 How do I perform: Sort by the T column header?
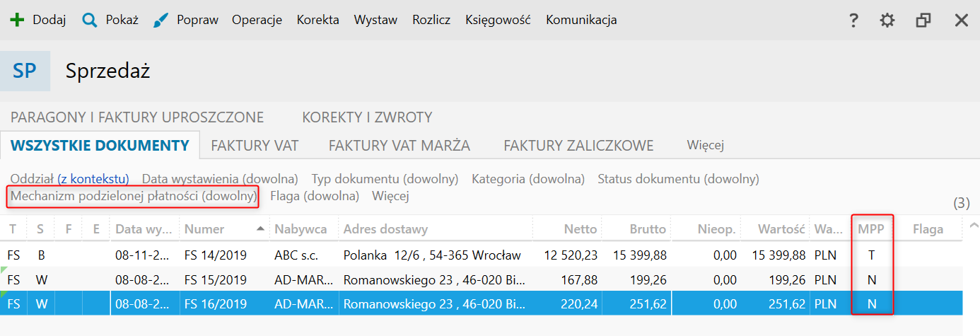(x=13, y=229)
